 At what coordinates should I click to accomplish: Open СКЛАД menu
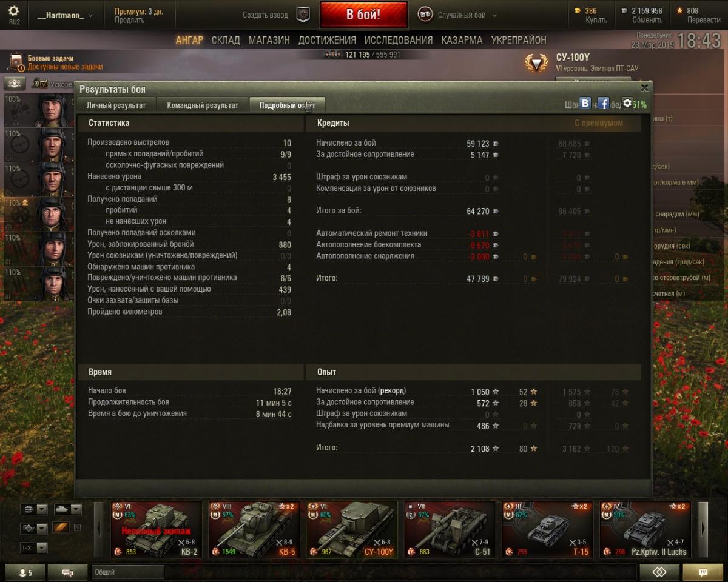pos(226,40)
